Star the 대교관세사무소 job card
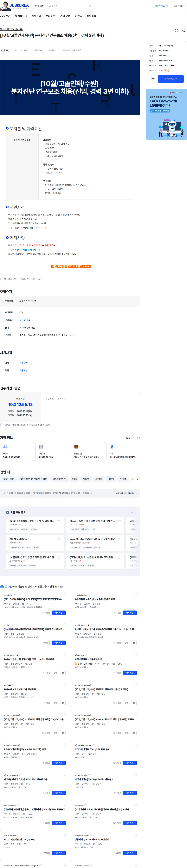 (x=136, y=594)
